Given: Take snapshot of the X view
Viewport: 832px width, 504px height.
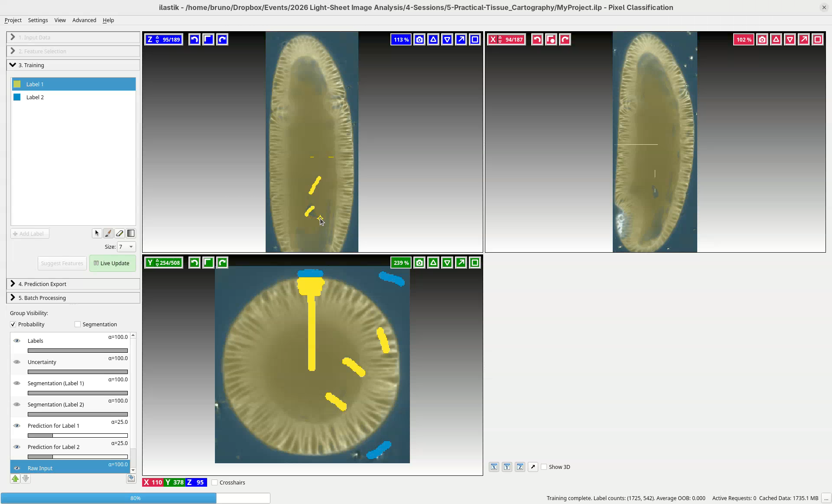Looking at the screenshot, I should (762, 39).
